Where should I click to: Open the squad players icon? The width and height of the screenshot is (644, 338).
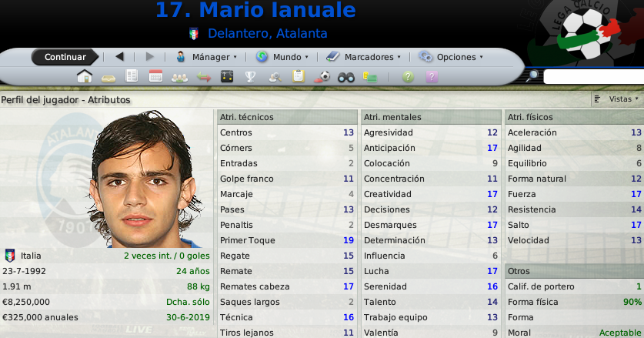point(179,78)
